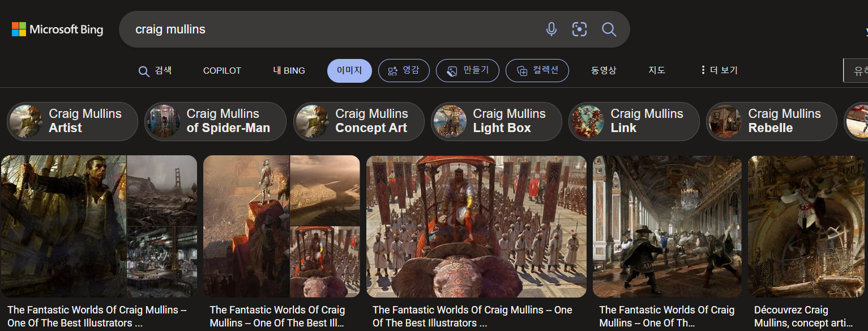Image resolution: width=868 pixels, height=331 pixels.
Task: Click the microphone voice search icon
Action: point(551,29)
